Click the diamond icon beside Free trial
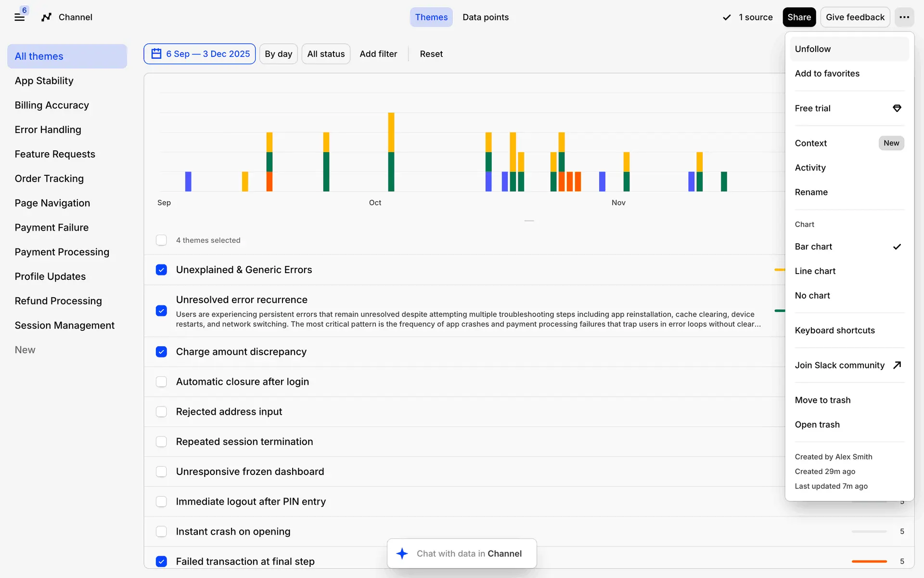 click(897, 108)
